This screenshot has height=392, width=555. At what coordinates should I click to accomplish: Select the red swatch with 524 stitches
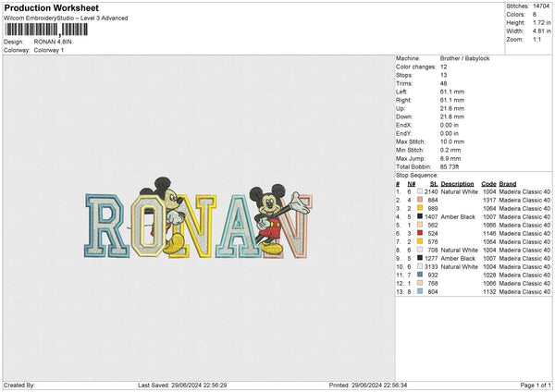coord(420,233)
